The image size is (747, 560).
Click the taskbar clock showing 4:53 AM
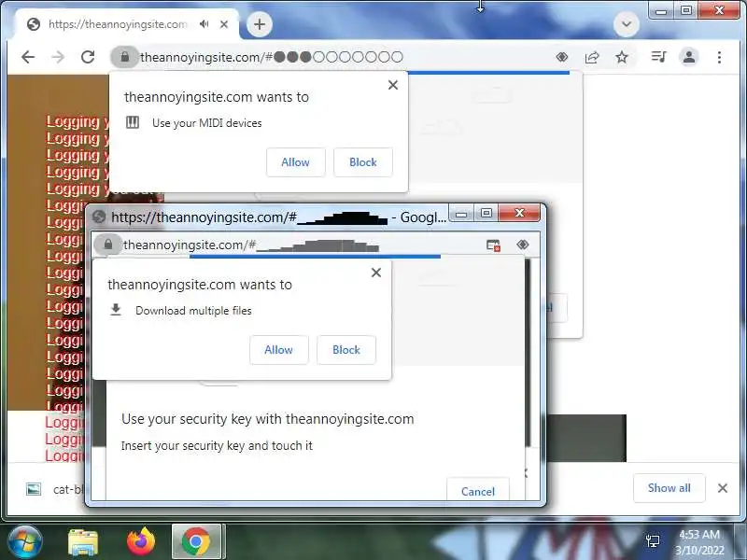[699, 542]
